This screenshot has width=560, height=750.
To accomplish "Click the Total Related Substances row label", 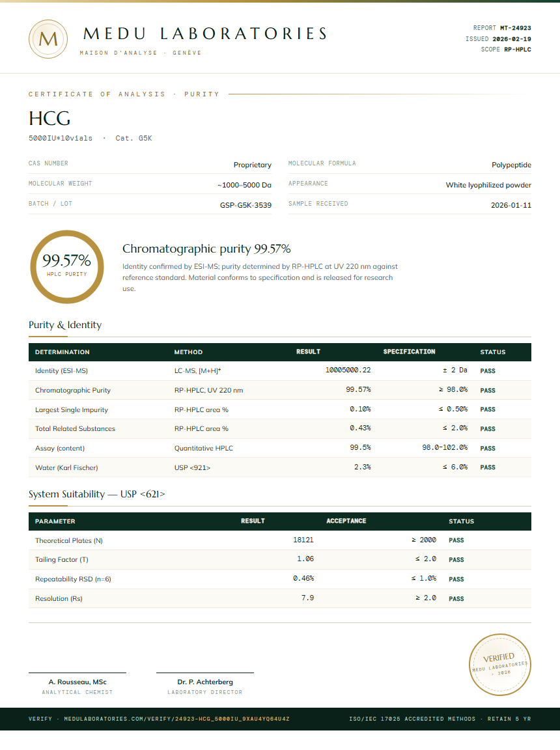I will pos(75,428).
